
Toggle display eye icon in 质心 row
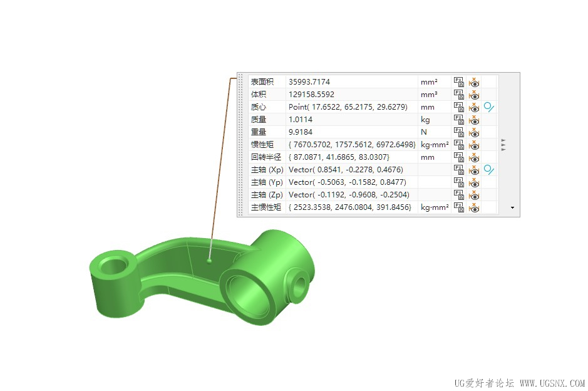474,107
